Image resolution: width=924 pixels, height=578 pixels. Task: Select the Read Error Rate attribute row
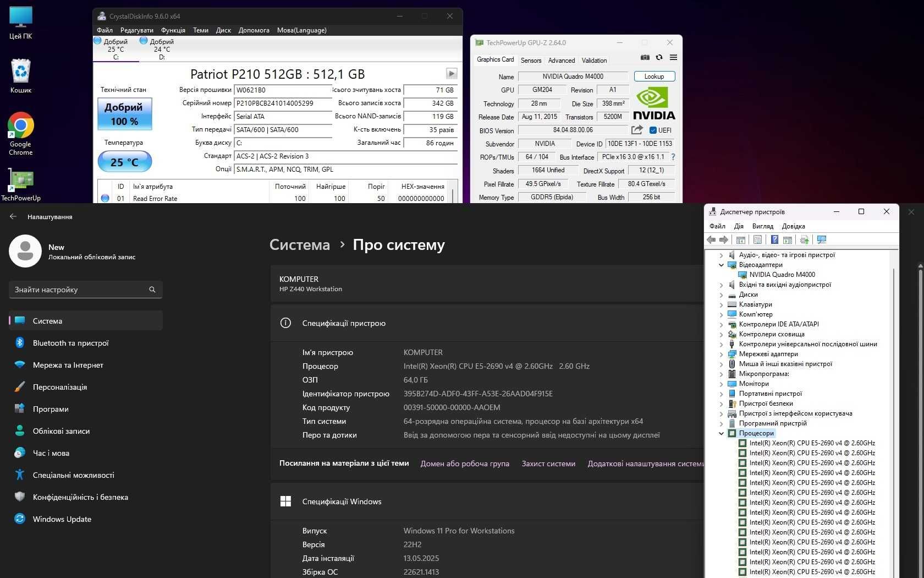point(273,199)
